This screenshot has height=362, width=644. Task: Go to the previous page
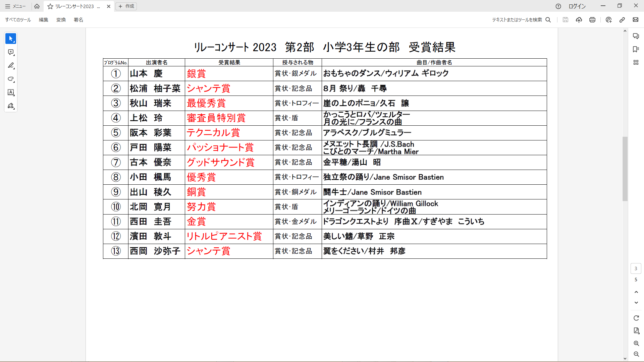pyautogui.click(x=636, y=292)
